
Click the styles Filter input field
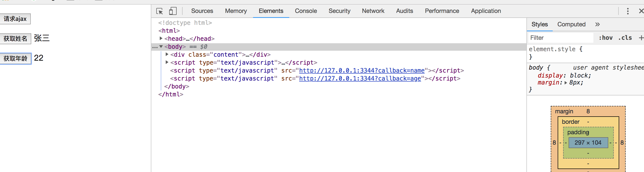560,38
